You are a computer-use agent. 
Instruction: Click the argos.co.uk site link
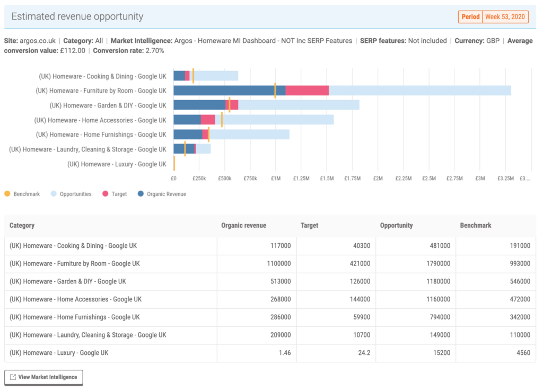coord(37,40)
